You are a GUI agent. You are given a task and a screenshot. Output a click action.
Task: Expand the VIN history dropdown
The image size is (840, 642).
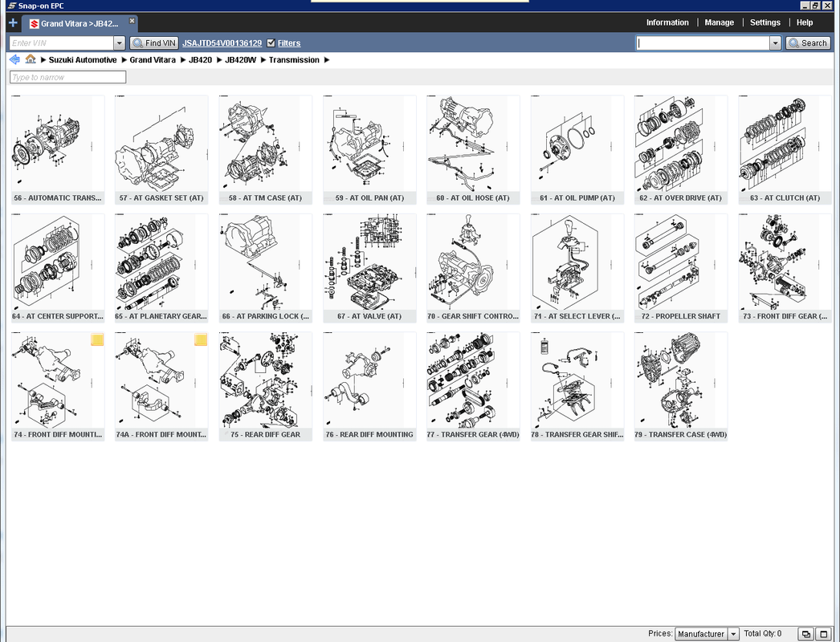point(120,43)
